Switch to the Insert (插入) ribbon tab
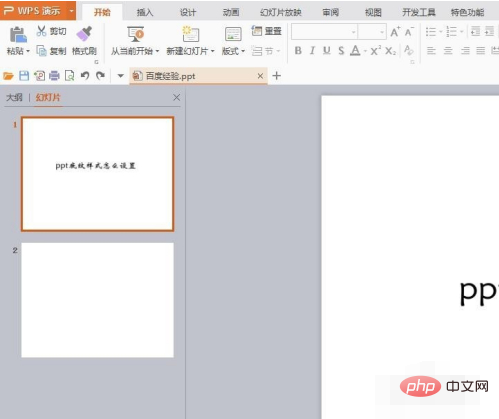The width and height of the screenshot is (499, 419). (145, 13)
